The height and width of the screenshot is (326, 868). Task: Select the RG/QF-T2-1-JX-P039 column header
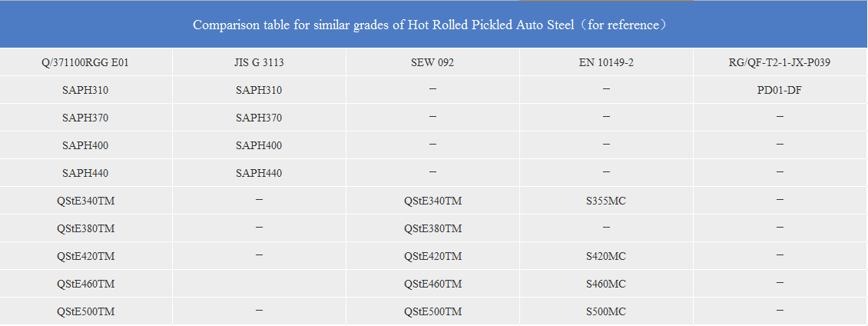[x=780, y=62]
